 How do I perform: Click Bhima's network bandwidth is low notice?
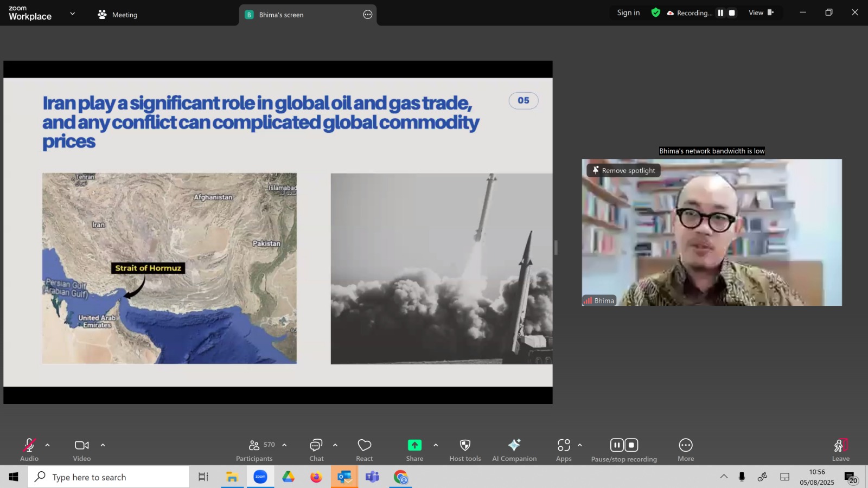pos(712,151)
